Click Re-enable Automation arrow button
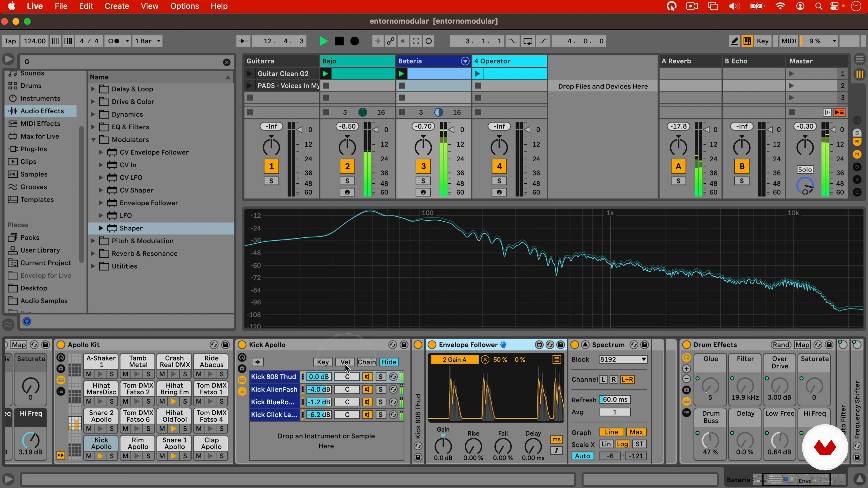Screen dimensions: 868x488 tap(403, 41)
